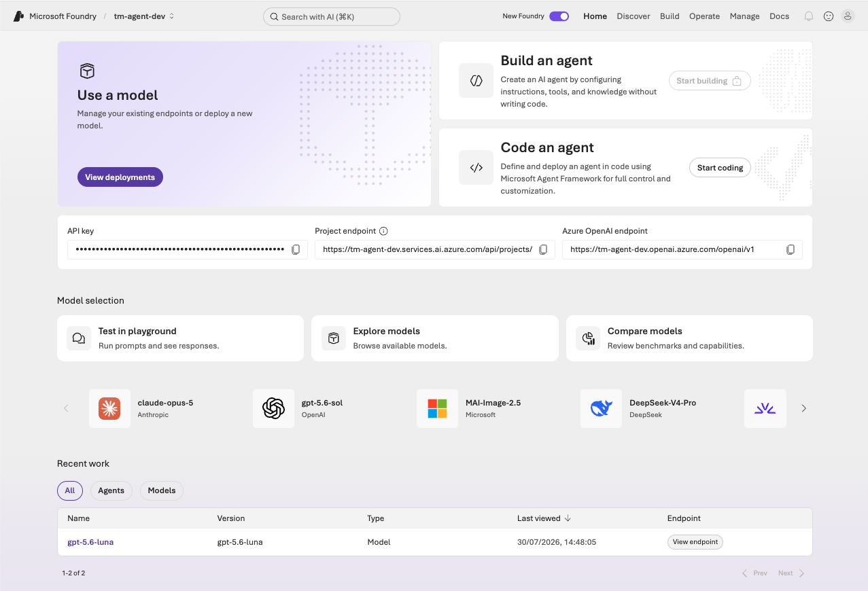Click the Use a model cube icon

87,71
